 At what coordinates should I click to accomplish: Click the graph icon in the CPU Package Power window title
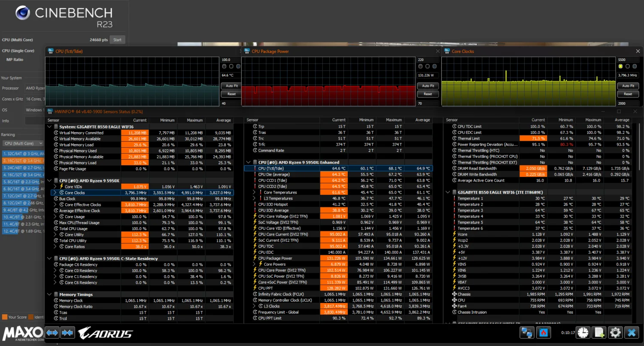(247, 52)
